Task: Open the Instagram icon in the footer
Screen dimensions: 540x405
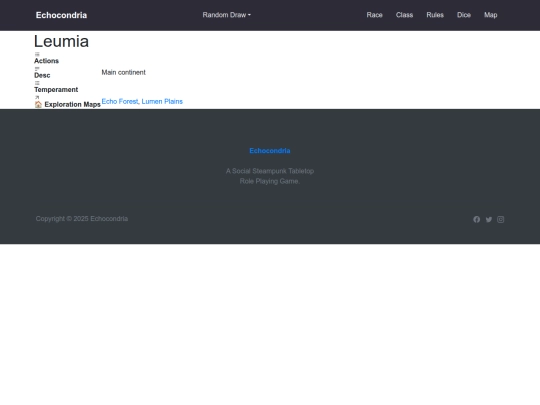Action: (x=501, y=219)
